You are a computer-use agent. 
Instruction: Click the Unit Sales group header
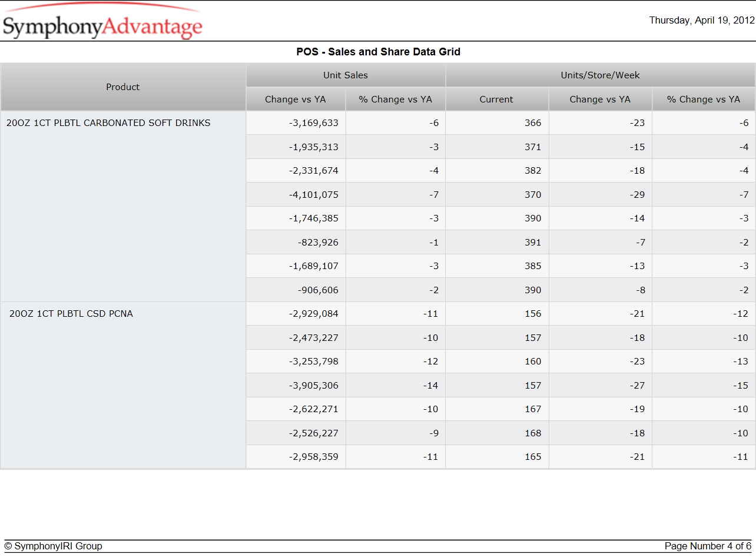(346, 75)
